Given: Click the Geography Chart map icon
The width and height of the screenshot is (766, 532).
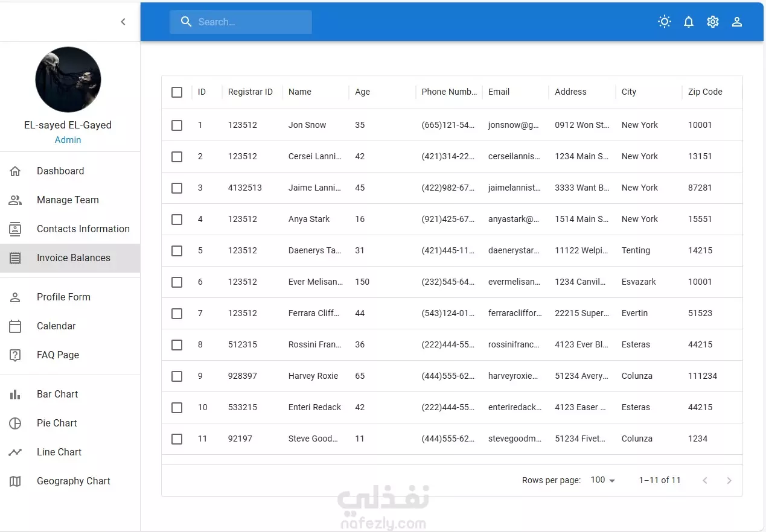Looking at the screenshot, I should coord(15,481).
